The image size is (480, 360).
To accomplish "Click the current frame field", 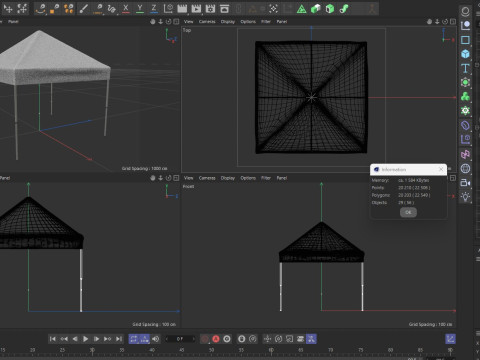I will pos(180,339).
